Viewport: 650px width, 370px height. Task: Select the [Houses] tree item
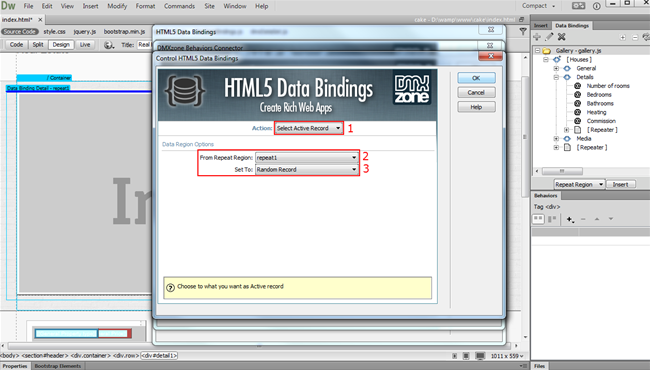click(579, 60)
